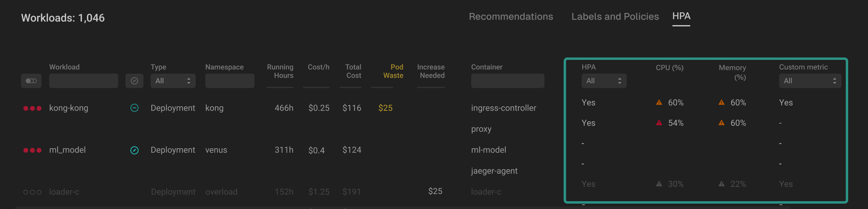Click the Workload search field
Image resolution: width=868 pixels, height=209 pixels.
pos(84,81)
